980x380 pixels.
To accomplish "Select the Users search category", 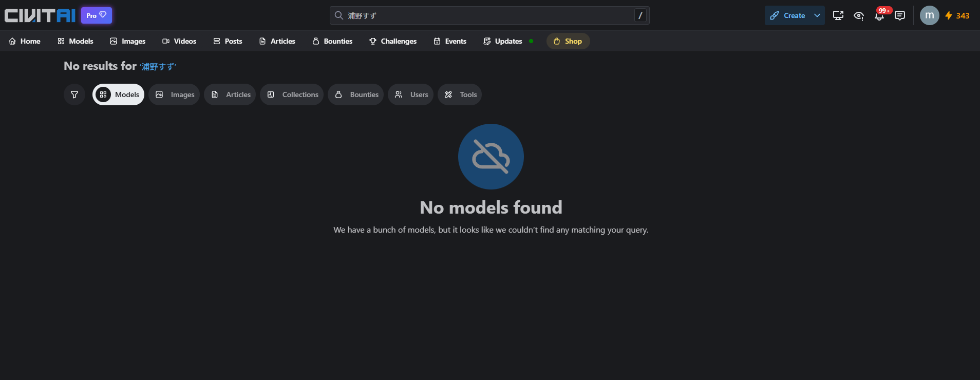I will point(410,94).
